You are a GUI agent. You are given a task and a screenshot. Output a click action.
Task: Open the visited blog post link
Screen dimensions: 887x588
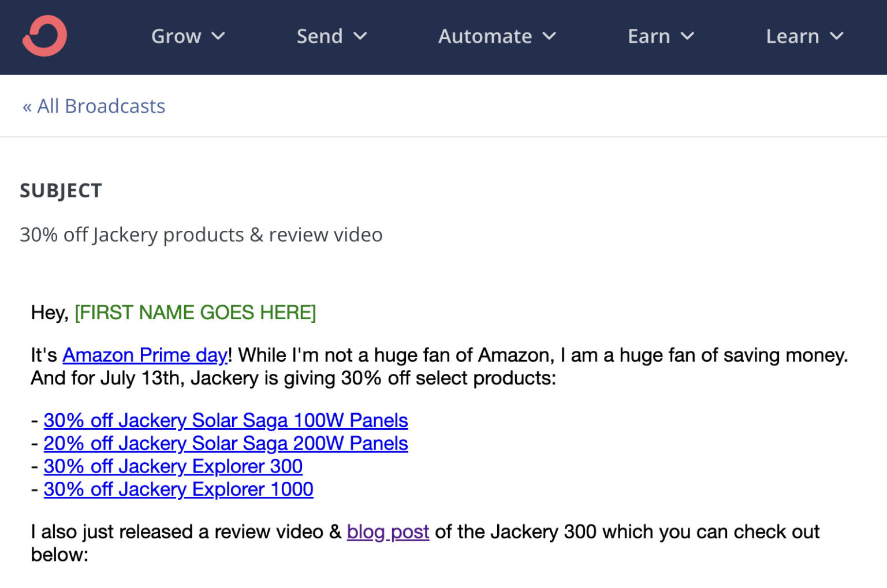[x=387, y=531]
